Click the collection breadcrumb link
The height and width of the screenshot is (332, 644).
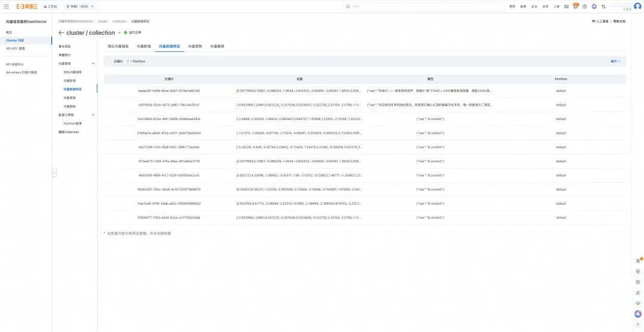click(119, 21)
